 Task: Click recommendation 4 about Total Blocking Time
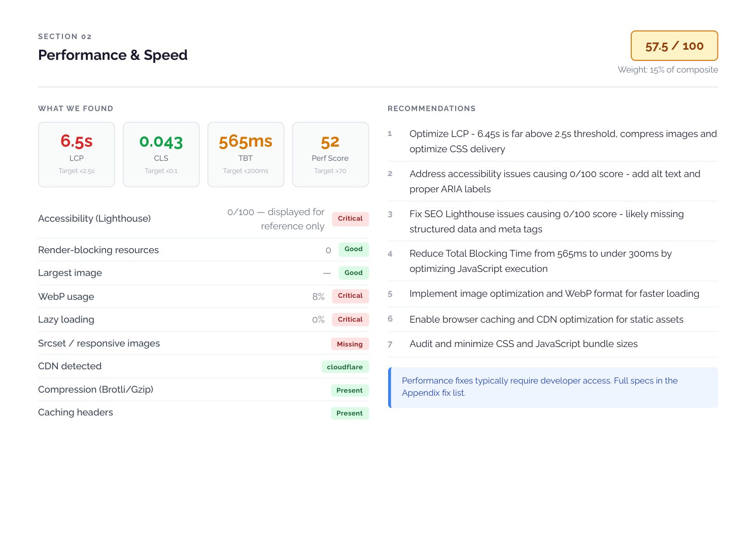point(553,261)
